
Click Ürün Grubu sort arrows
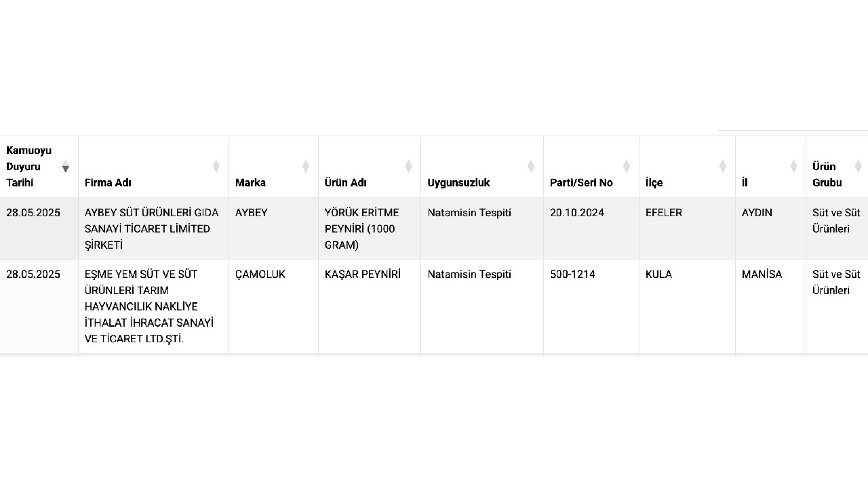[x=859, y=166]
